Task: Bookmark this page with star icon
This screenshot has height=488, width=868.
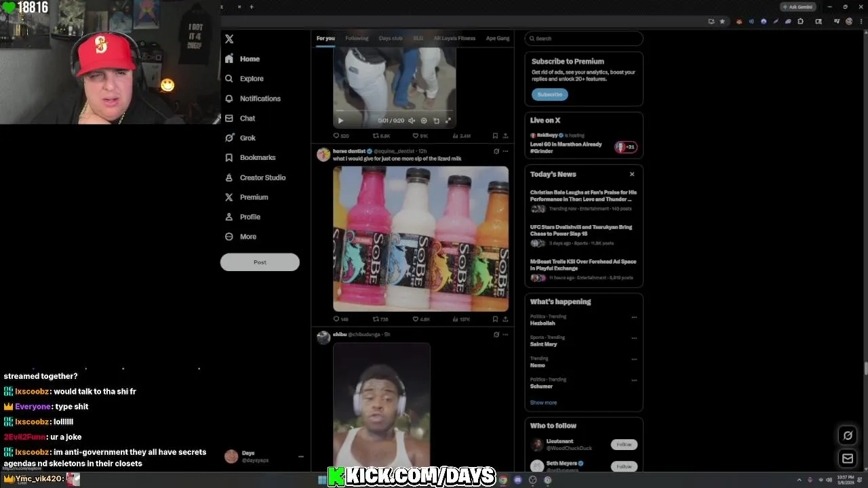Action: click(x=722, y=21)
